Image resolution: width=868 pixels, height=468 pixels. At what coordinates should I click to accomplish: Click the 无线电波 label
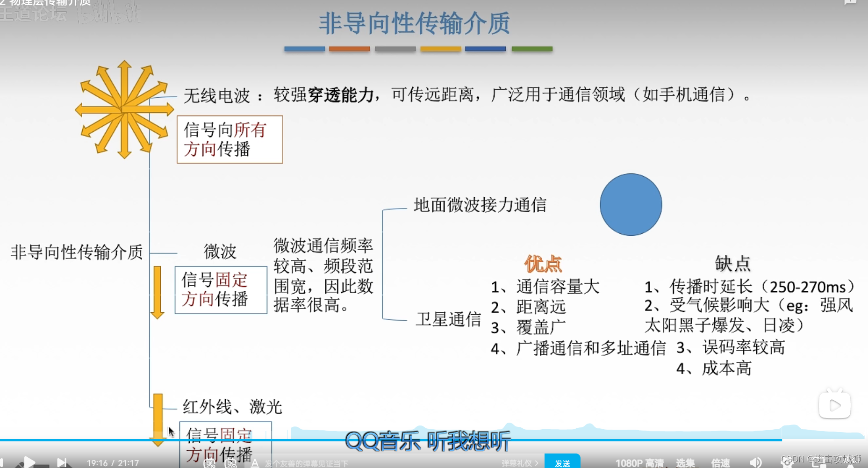(x=217, y=96)
